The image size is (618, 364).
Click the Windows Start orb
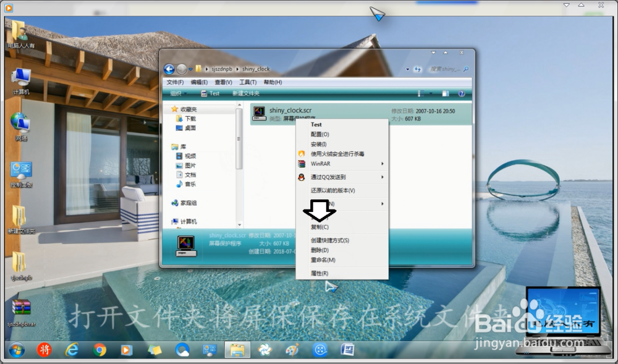17,349
